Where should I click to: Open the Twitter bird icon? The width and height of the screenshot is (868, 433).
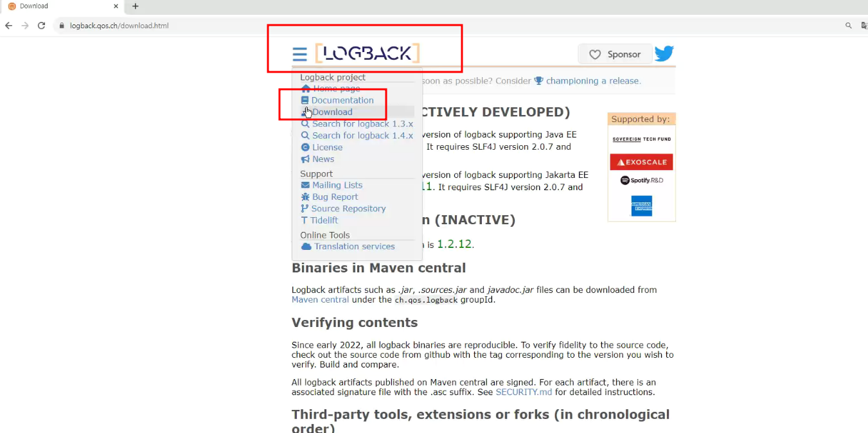664,53
